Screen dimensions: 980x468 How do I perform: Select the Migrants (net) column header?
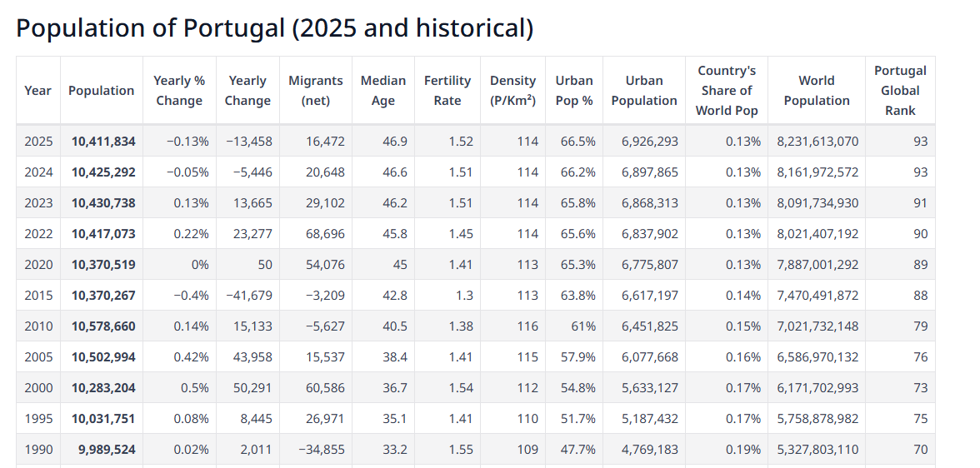point(316,91)
